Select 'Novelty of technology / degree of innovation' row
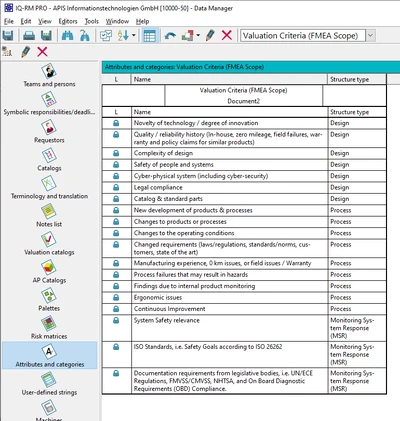Viewport: 400px width, 421px height. [x=244, y=123]
